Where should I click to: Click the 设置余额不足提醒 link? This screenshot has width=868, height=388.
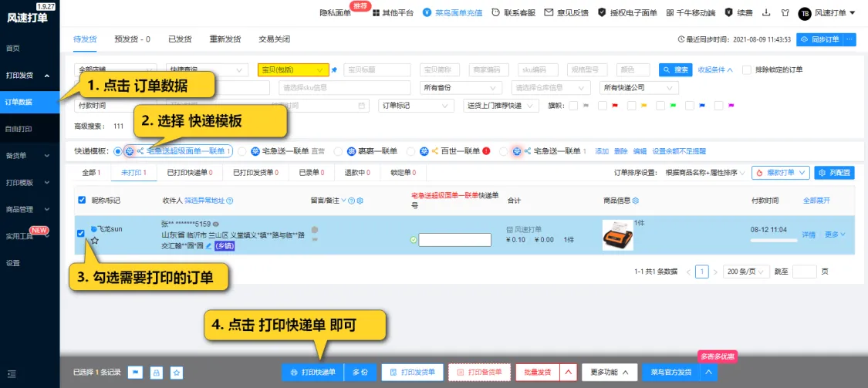coord(679,151)
